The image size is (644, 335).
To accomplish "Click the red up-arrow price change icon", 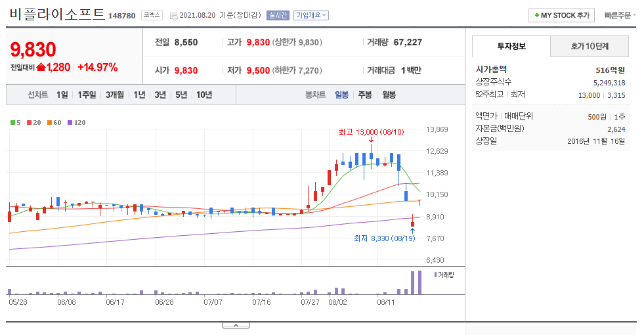I will (x=41, y=67).
